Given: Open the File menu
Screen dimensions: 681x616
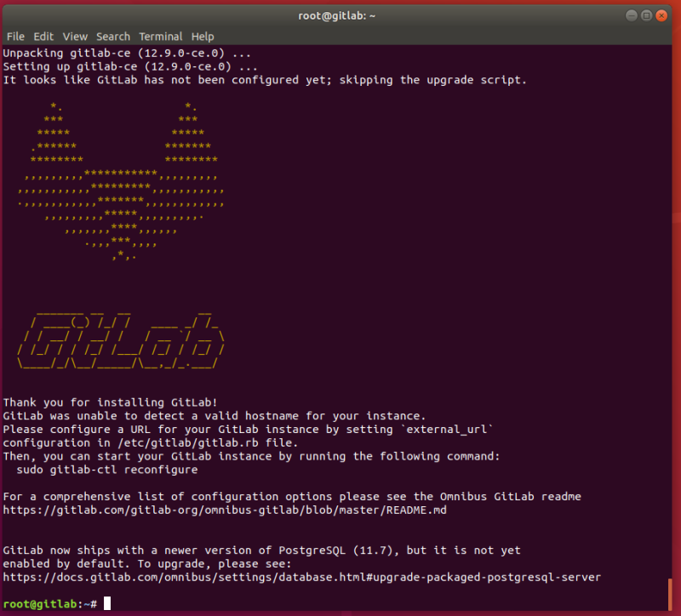Looking at the screenshot, I should pyautogui.click(x=15, y=37).
